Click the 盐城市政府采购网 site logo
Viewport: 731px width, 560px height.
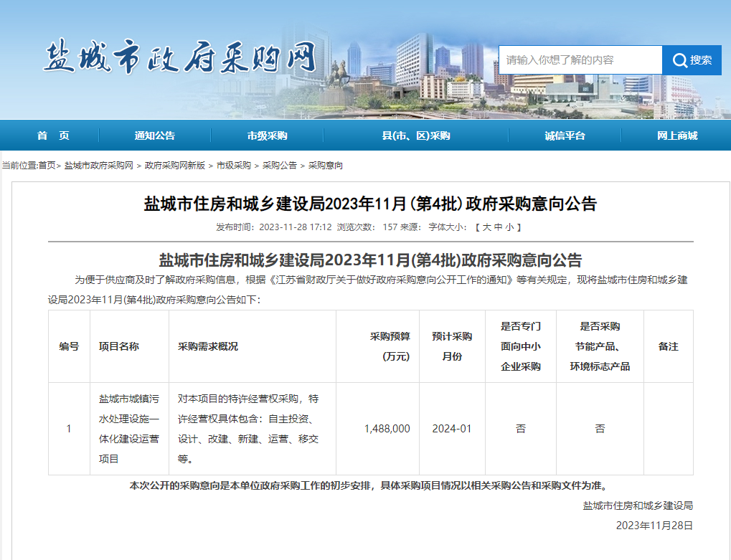point(180,57)
